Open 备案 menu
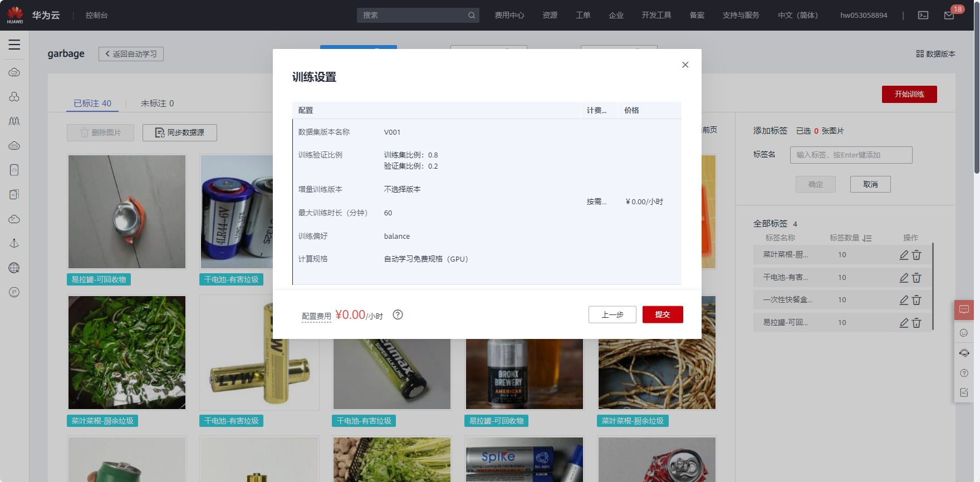Screen dimensions: 980x482 point(697,16)
